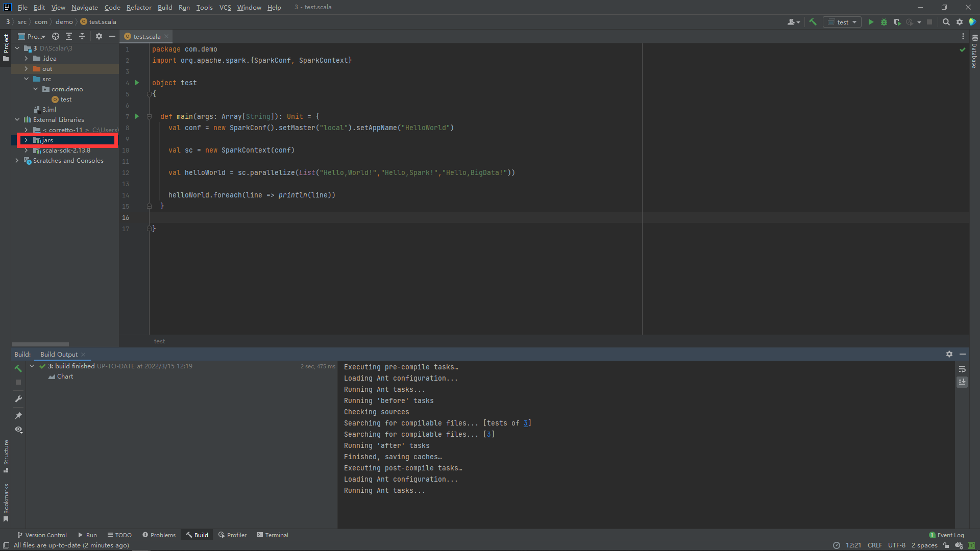
Task: Expand the jars library node
Action: coord(26,140)
